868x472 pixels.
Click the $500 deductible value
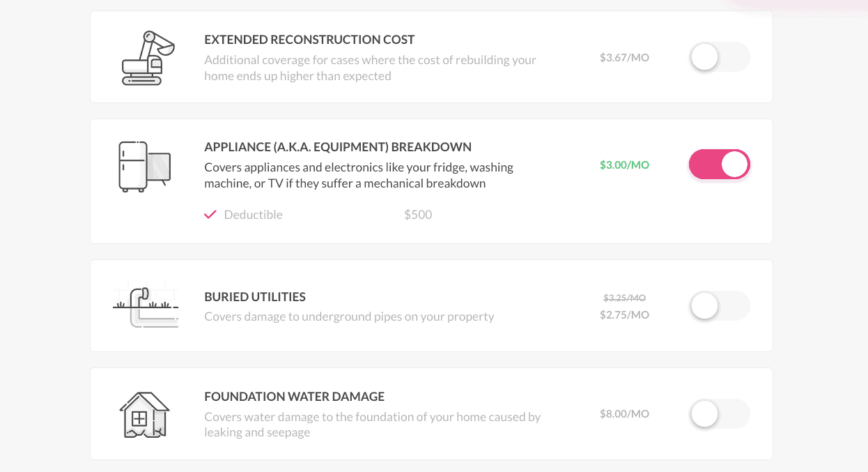click(418, 215)
